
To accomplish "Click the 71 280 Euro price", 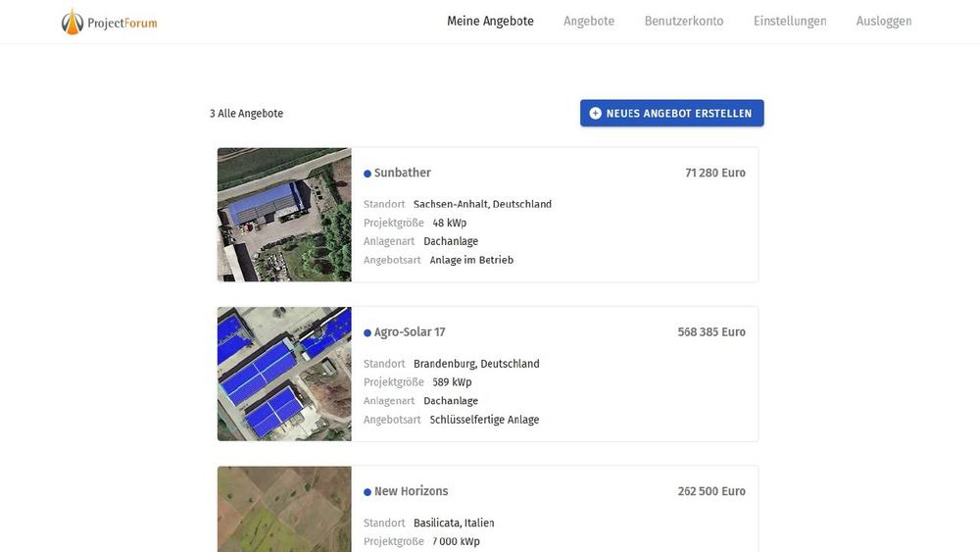I will click(714, 174).
